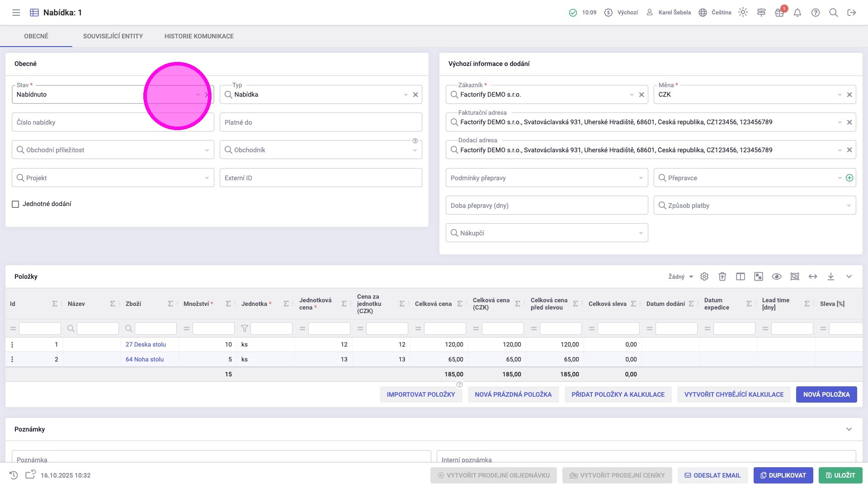The height and width of the screenshot is (488, 868).
Task: Click the logout arrow icon
Action: [852, 13]
